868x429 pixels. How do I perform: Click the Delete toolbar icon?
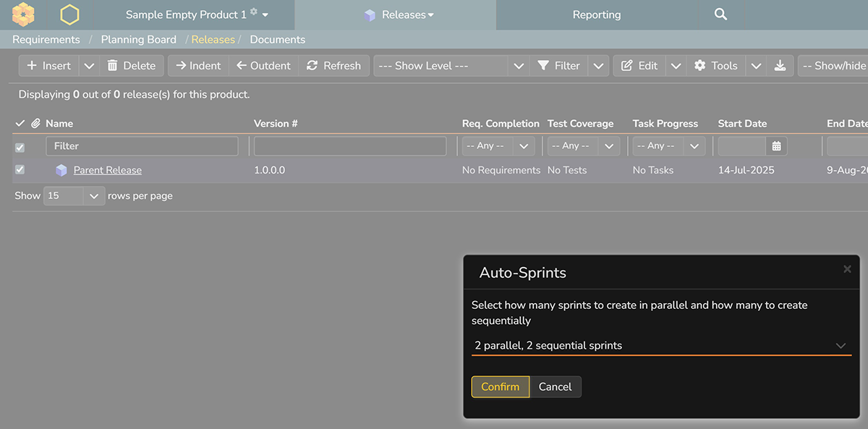click(132, 65)
